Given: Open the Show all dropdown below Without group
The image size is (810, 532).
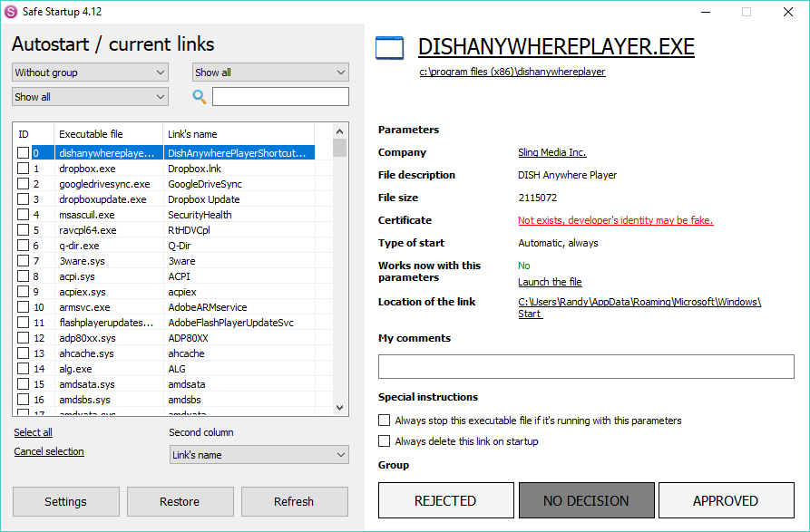Looking at the screenshot, I should (x=90, y=96).
